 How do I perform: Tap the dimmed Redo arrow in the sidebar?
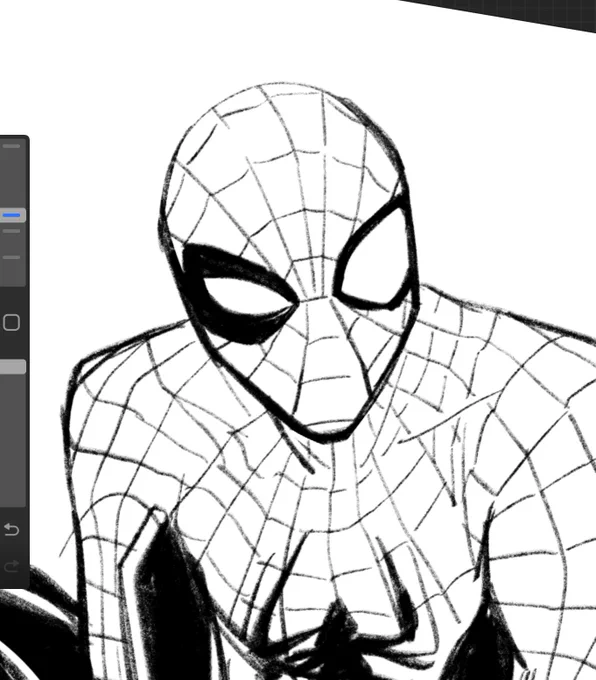[x=11, y=566]
